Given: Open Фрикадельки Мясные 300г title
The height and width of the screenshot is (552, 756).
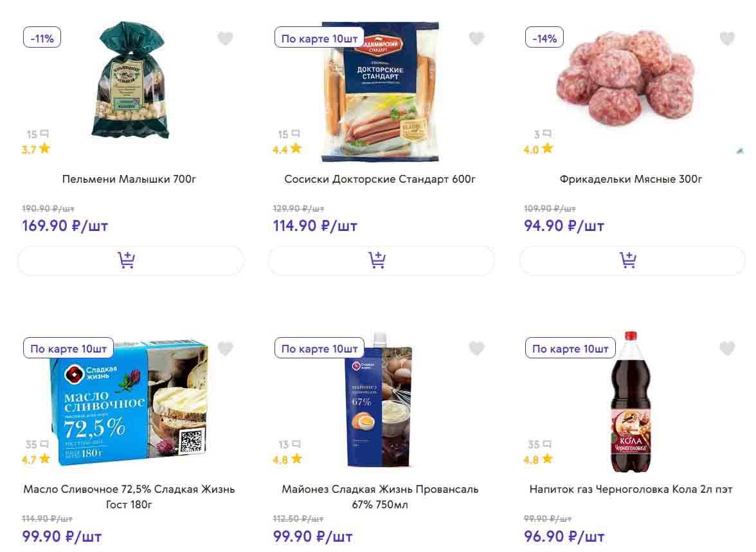Looking at the screenshot, I should (x=631, y=179).
